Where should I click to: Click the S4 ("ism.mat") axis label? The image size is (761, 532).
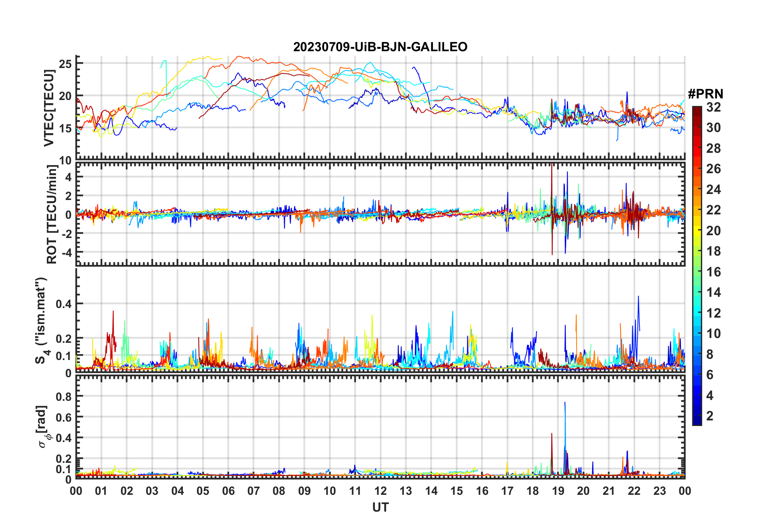(x=42, y=320)
